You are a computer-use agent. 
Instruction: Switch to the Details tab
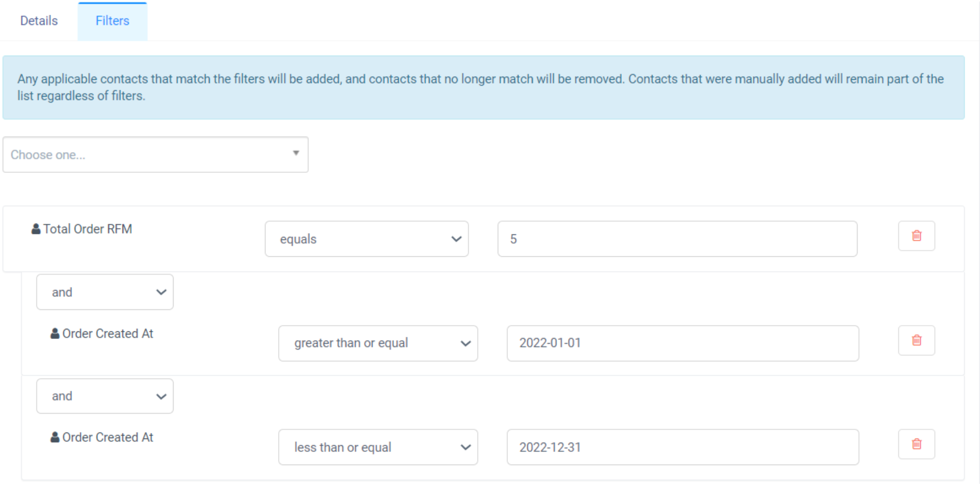pyautogui.click(x=39, y=21)
